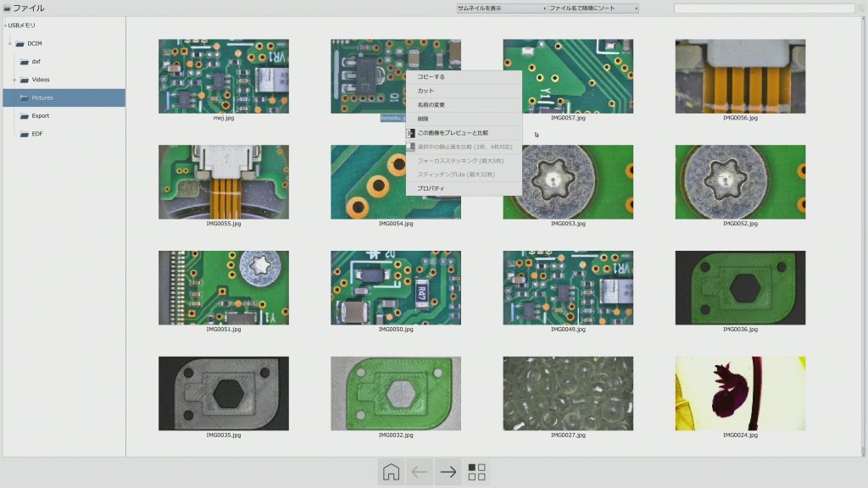This screenshot has width=868, height=488.
Task: Open the dxf folder icon
Action: [25, 61]
